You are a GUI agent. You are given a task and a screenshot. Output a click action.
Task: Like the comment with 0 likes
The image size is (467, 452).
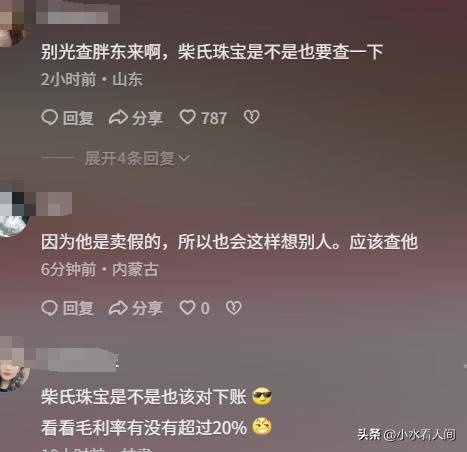click(x=194, y=308)
